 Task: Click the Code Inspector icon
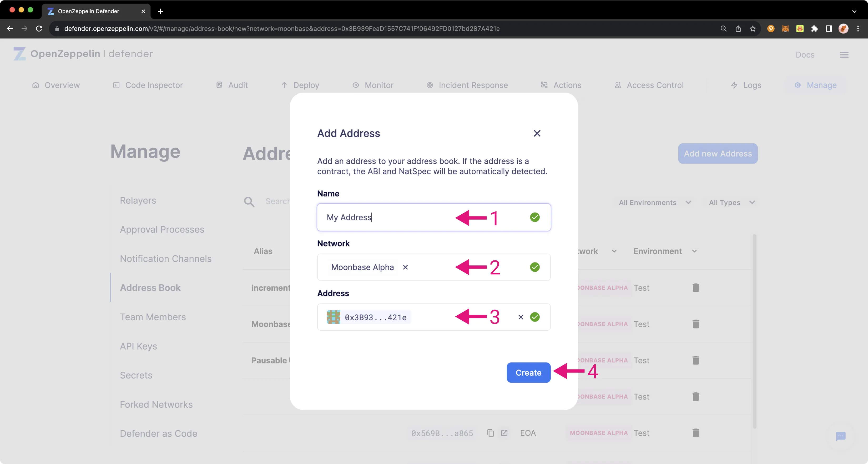pyautogui.click(x=116, y=85)
